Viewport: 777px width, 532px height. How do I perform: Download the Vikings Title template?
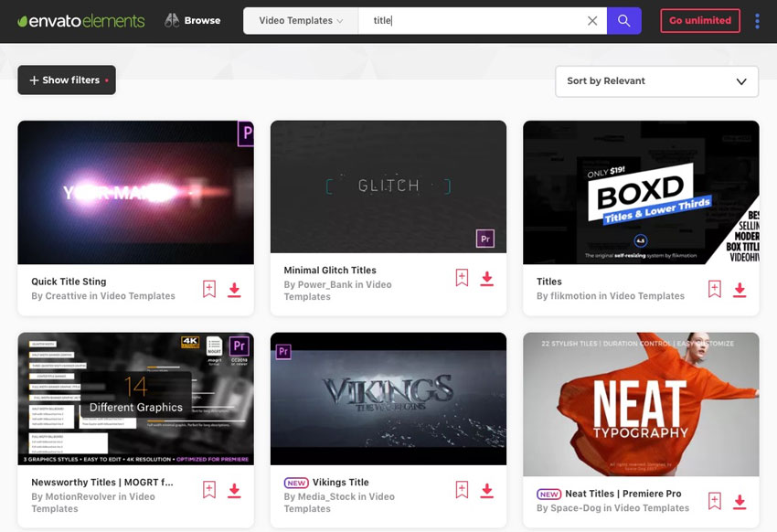(486, 491)
